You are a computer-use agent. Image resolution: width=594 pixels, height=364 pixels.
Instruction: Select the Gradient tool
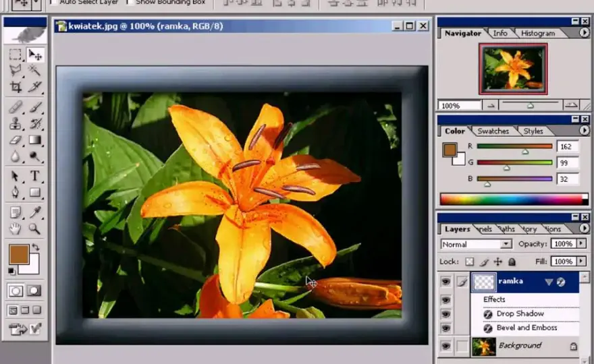(35, 140)
